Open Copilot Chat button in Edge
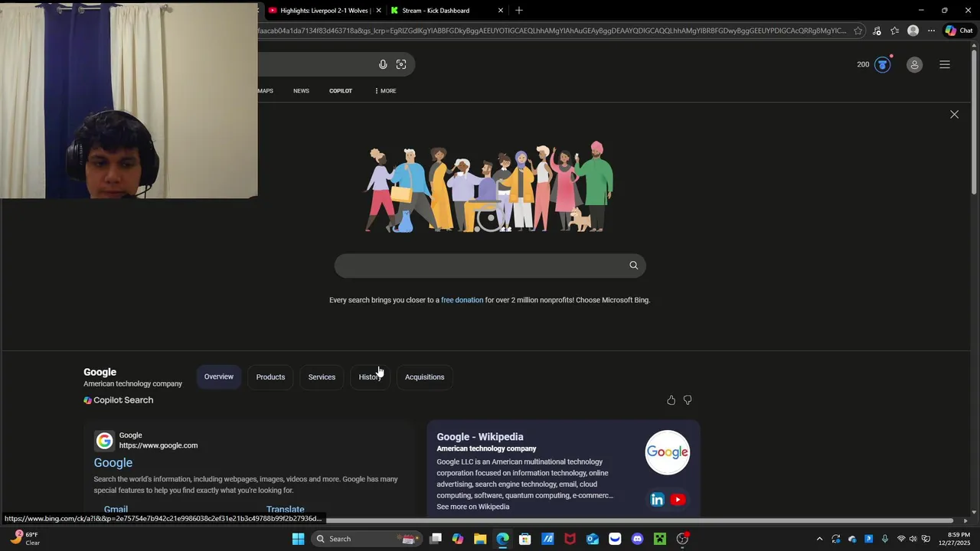980x551 pixels. tap(959, 31)
